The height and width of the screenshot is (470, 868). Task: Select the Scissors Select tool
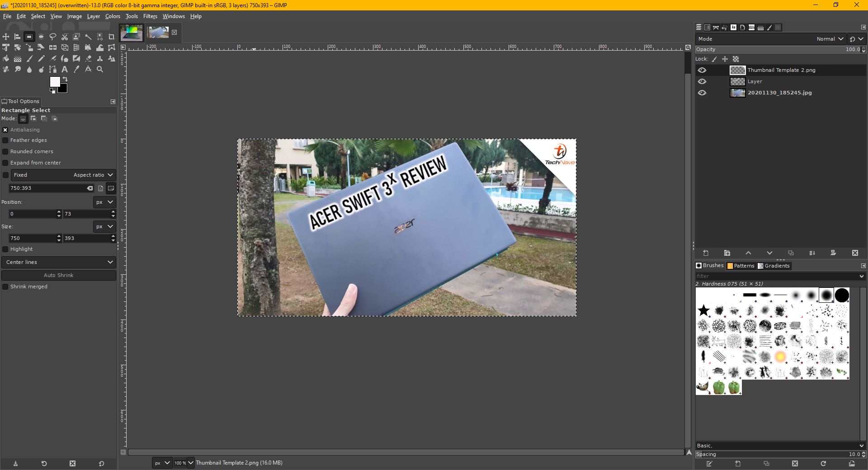(65, 37)
